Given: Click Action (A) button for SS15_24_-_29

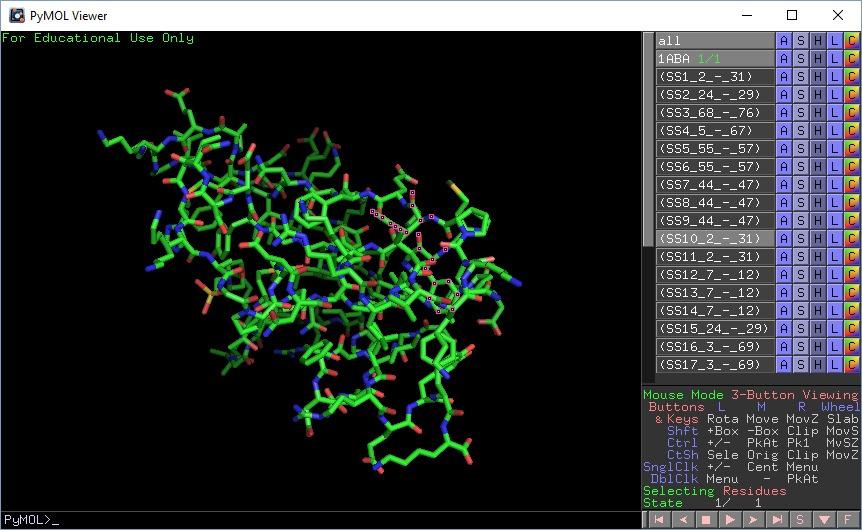Looking at the screenshot, I should (x=783, y=329).
